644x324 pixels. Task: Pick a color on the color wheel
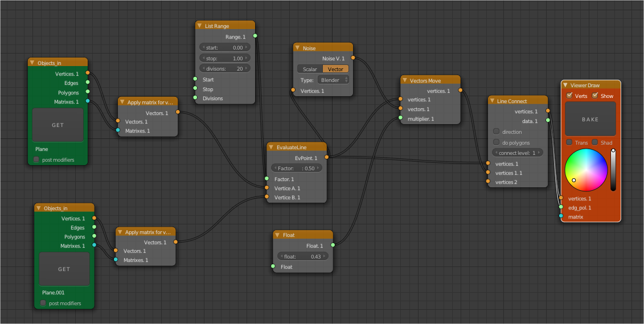[586, 170]
